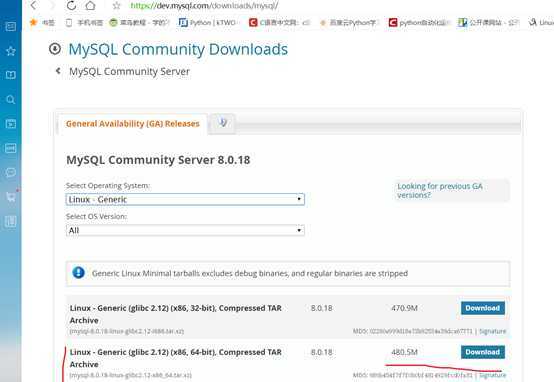554x382 pixels.
Task: Download the 32-bit Compressed TAR Archive
Action: pyautogui.click(x=483, y=308)
